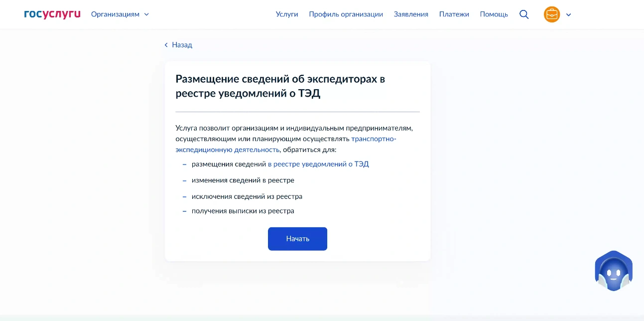This screenshot has width=644, height=321.
Task: Go to Услуги in top navigation
Action: pos(287,14)
